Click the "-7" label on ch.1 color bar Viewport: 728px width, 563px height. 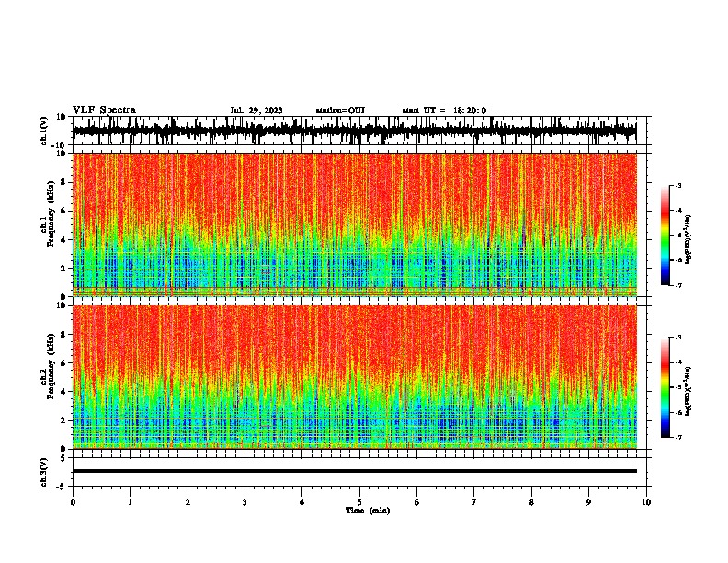[677, 285]
